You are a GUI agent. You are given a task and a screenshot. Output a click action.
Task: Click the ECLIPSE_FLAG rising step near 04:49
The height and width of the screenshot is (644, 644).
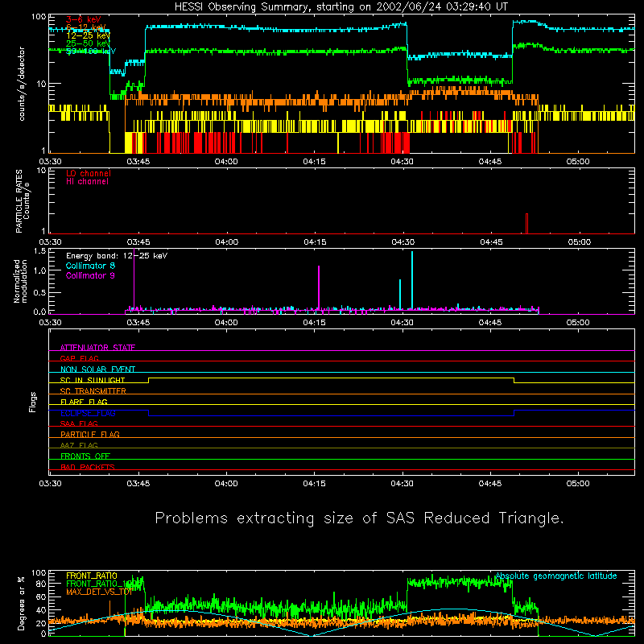pos(514,413)
